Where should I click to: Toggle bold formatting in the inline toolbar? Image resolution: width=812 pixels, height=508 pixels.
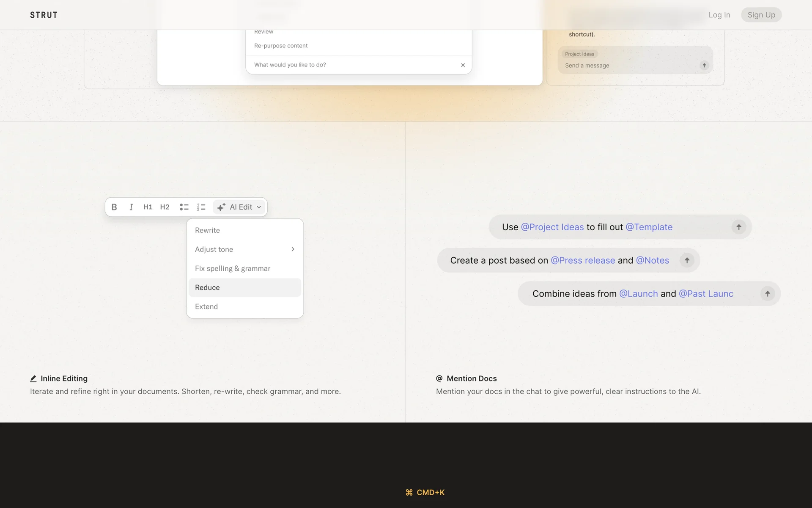tap(114, 207)
